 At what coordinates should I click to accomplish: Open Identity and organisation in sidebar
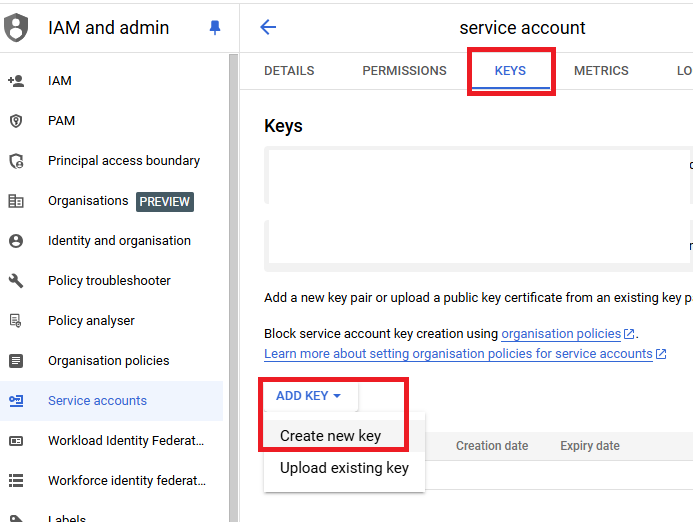point(119,241)
